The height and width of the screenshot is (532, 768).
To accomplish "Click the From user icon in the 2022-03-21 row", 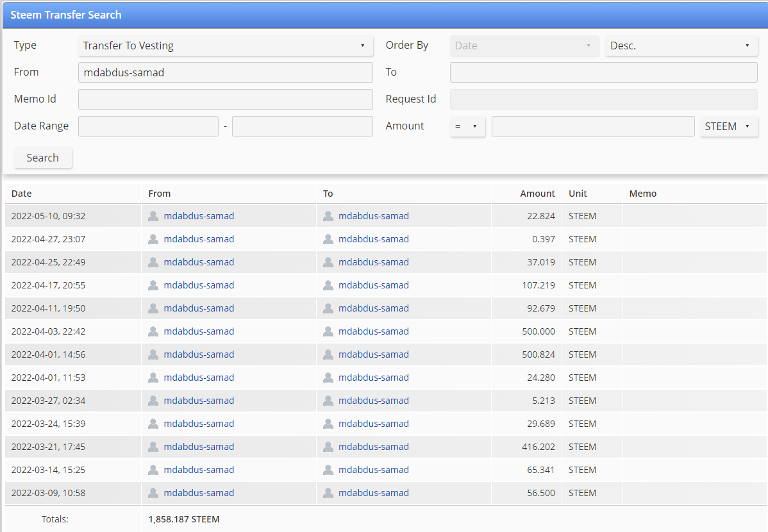I will 153,446.
